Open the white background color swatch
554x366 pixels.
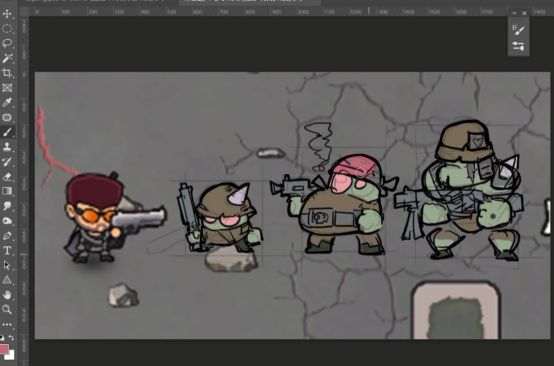point(11,355)
